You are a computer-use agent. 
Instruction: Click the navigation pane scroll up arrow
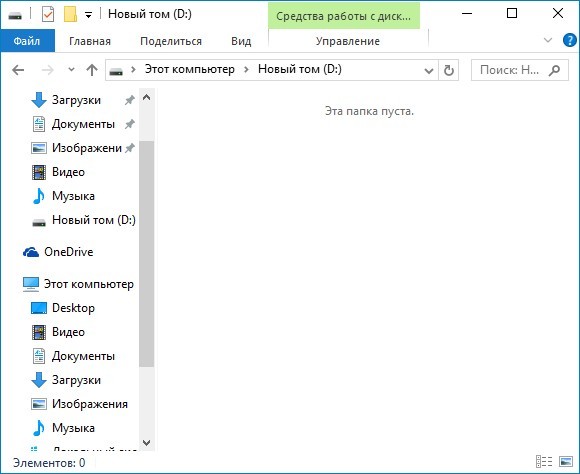click(x=146, y=97)
